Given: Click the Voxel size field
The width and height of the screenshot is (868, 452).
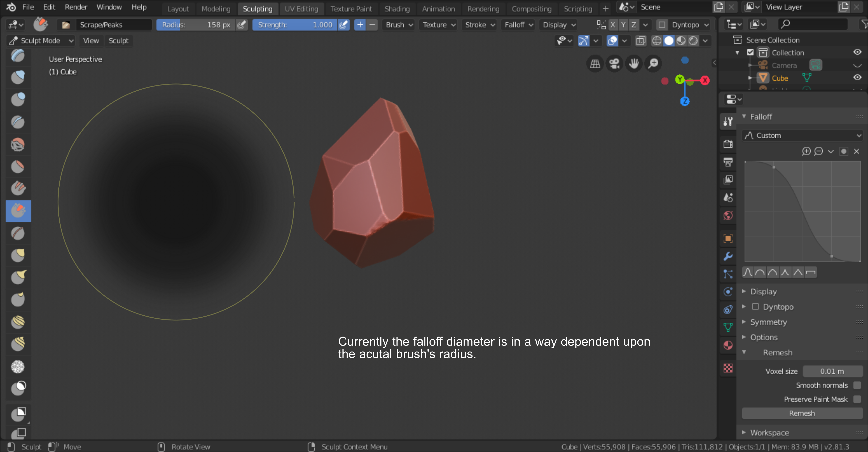Looking at the screenshot, I should [832, 371].
